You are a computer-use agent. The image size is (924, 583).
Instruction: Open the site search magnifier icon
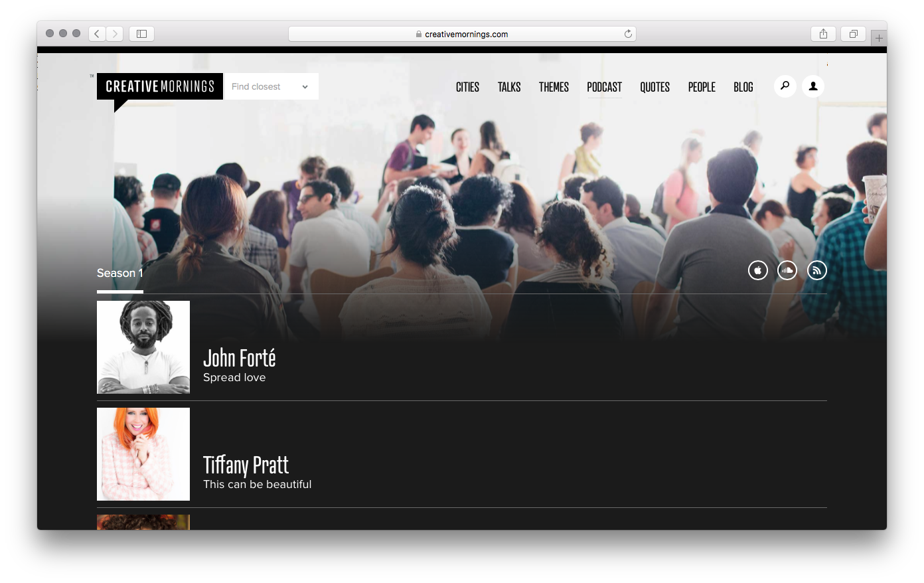(x=785, y=86)
